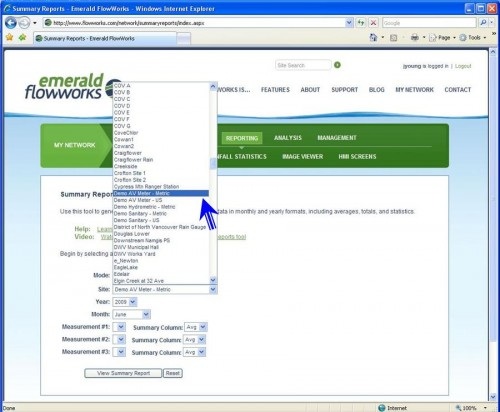Select Demo Sanitary - Metric in list
The width and height of the screenshot is (500, 412).
click(x=161, y=213)
